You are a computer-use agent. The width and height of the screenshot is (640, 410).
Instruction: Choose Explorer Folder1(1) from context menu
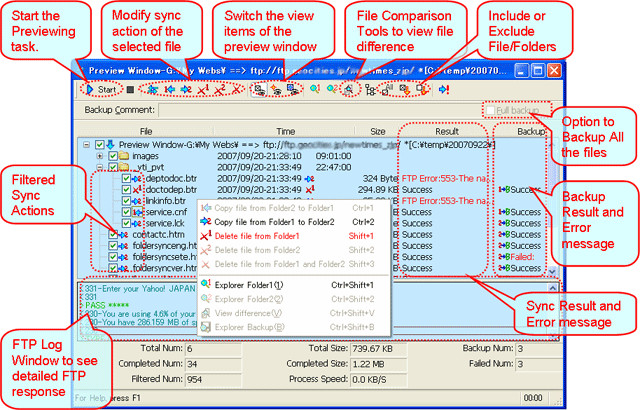[x=293, y=285]
